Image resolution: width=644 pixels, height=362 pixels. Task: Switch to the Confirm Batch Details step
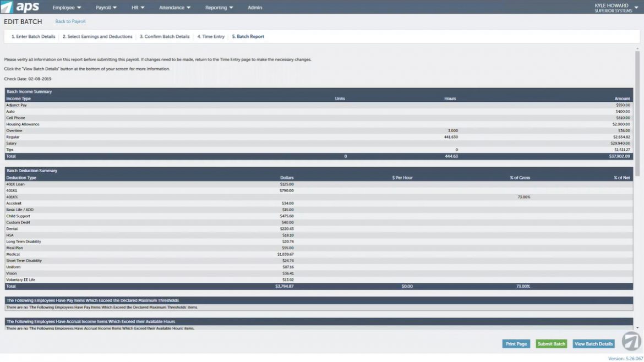(165, 36)
